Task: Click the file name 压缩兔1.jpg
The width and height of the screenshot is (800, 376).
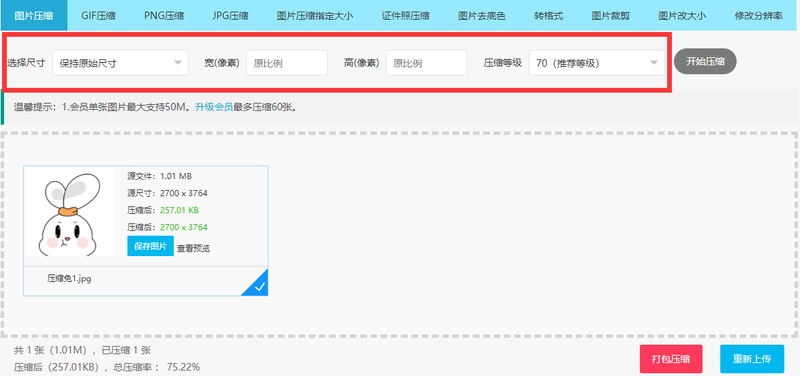Action: (x=69, y=279)
